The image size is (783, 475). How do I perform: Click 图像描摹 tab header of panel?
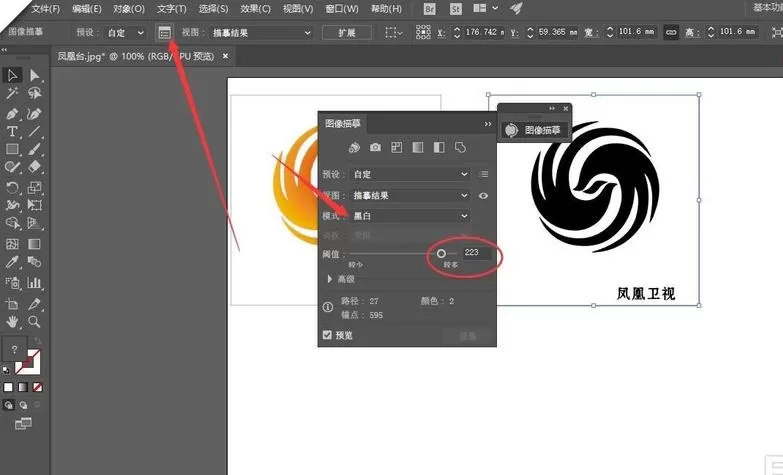click(343, 123)
